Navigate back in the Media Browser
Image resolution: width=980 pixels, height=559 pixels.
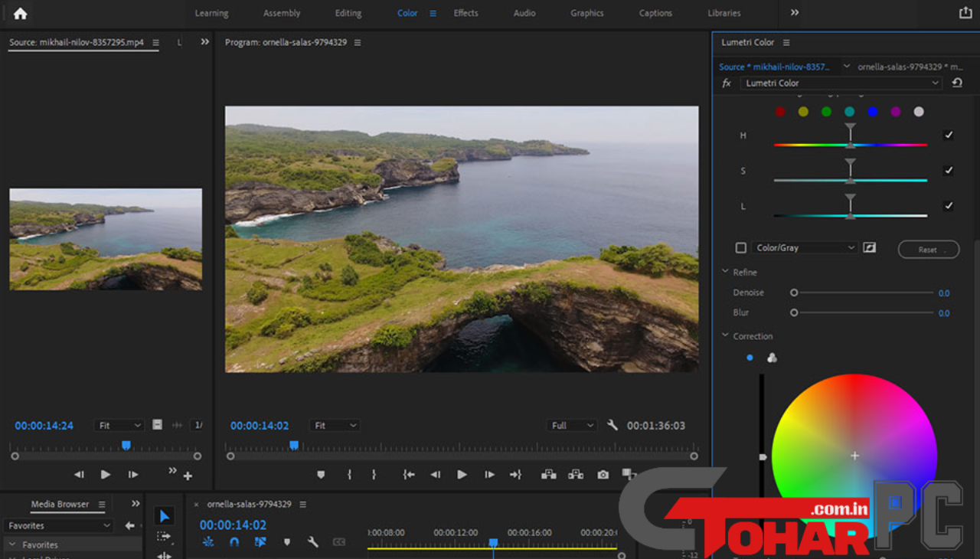pyautogui.click(x=129, y=525)
